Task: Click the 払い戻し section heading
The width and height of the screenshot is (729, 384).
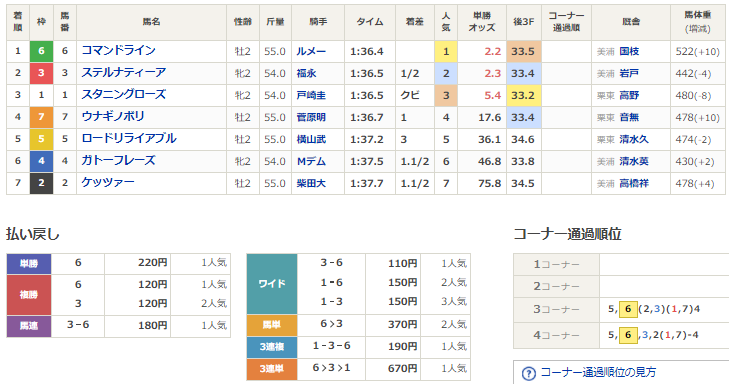Action: coord(33,234)
